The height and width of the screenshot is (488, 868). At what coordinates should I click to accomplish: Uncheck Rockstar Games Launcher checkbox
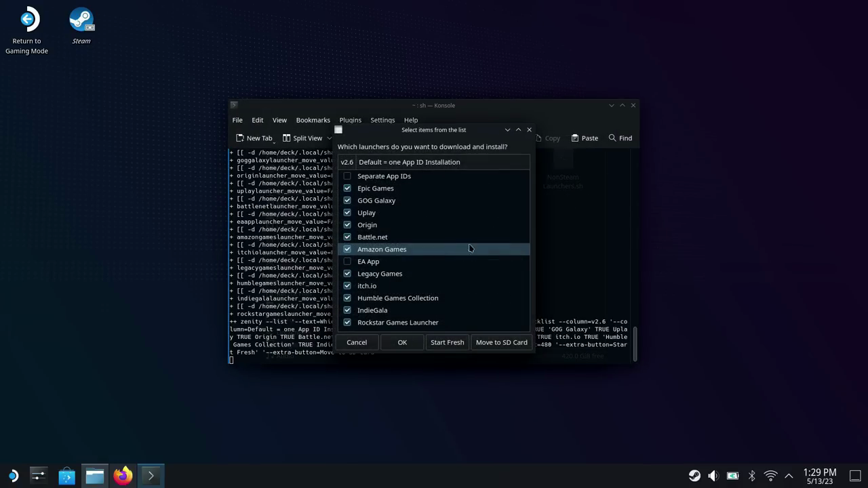click(347, 323)
